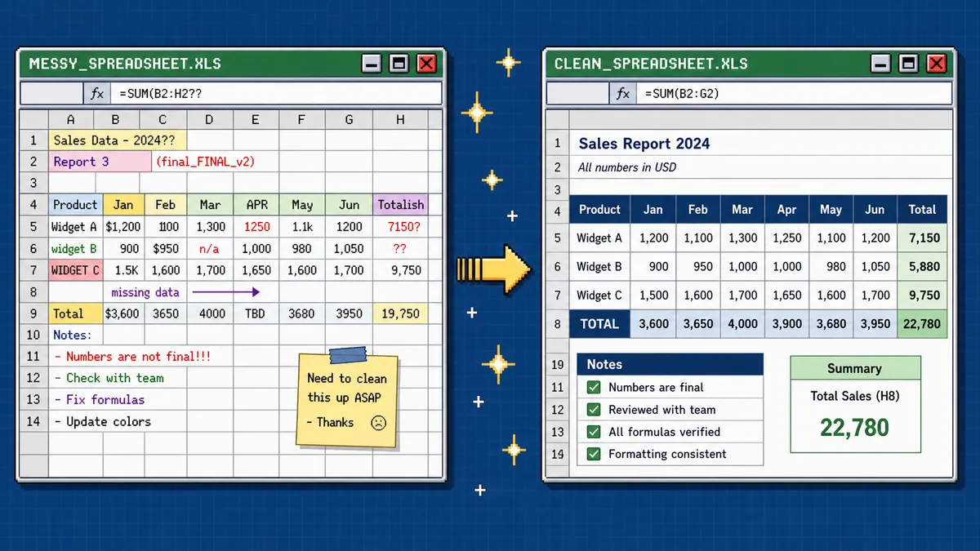Uncheck the Numbers are final checkbox
980x551 pixels.
point(593,388)
